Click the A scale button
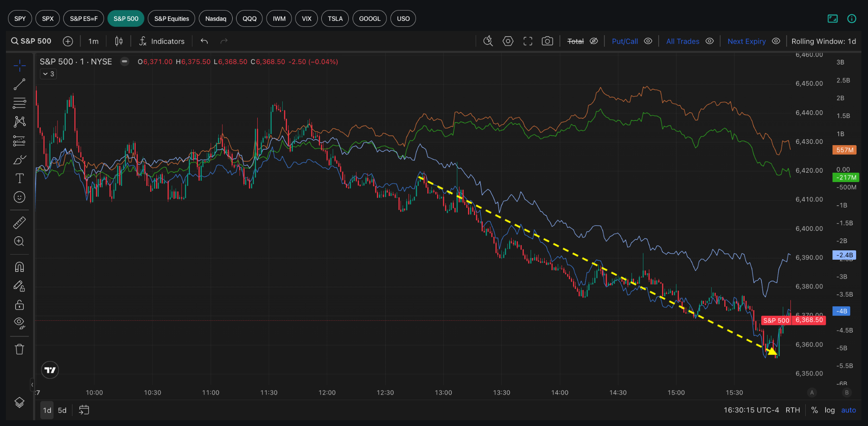The height and width of the screenshot is (426, 868). point(812,392)
